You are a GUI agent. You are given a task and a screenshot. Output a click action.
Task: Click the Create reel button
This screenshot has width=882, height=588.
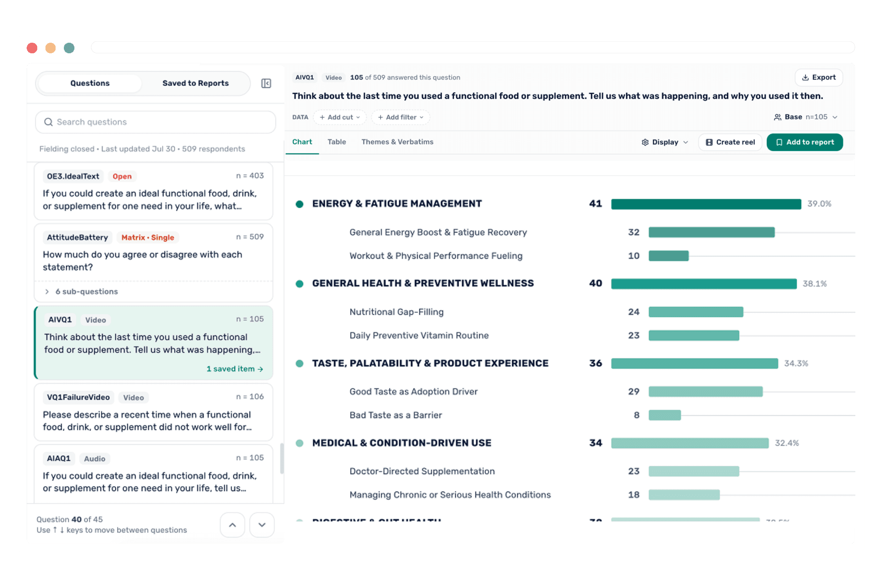tap(730, 142)
